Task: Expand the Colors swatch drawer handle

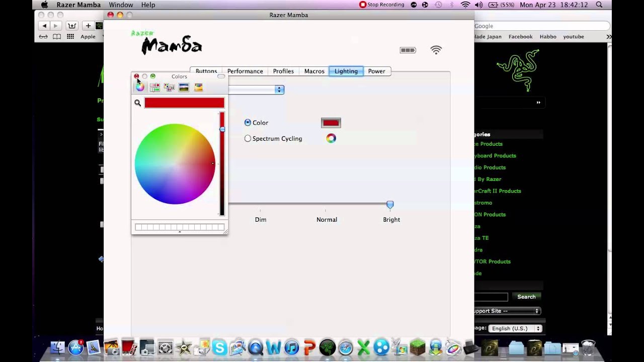Action: point(180,232)
